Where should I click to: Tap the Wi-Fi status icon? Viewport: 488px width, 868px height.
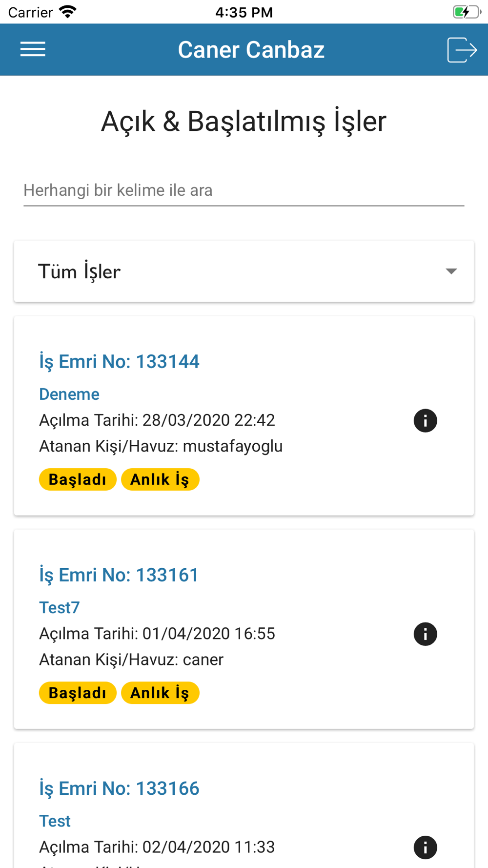pos(68,12)
